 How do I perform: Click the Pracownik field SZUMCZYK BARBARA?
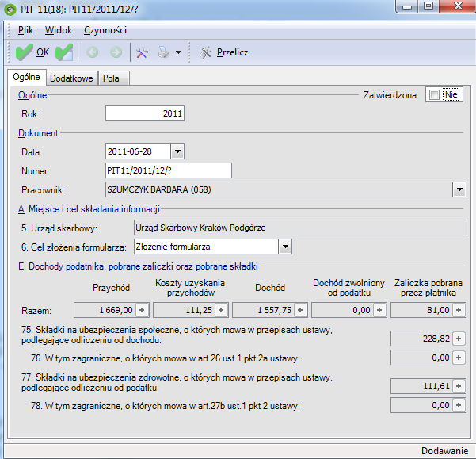tap(279, 189)
